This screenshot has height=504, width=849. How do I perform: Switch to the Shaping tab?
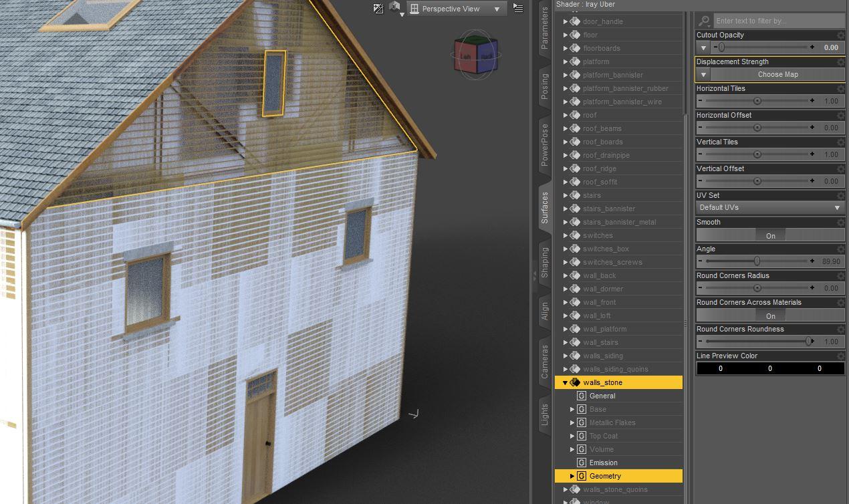click(545, 262)
